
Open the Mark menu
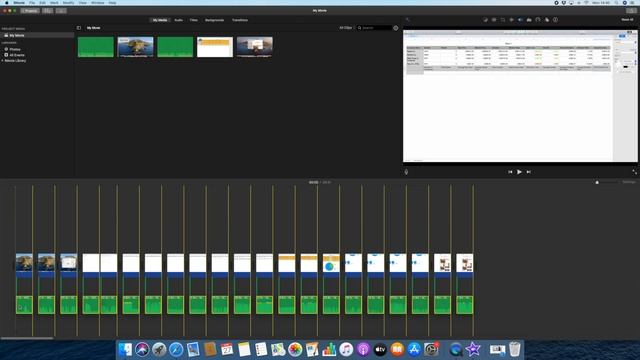pos(54,3)
